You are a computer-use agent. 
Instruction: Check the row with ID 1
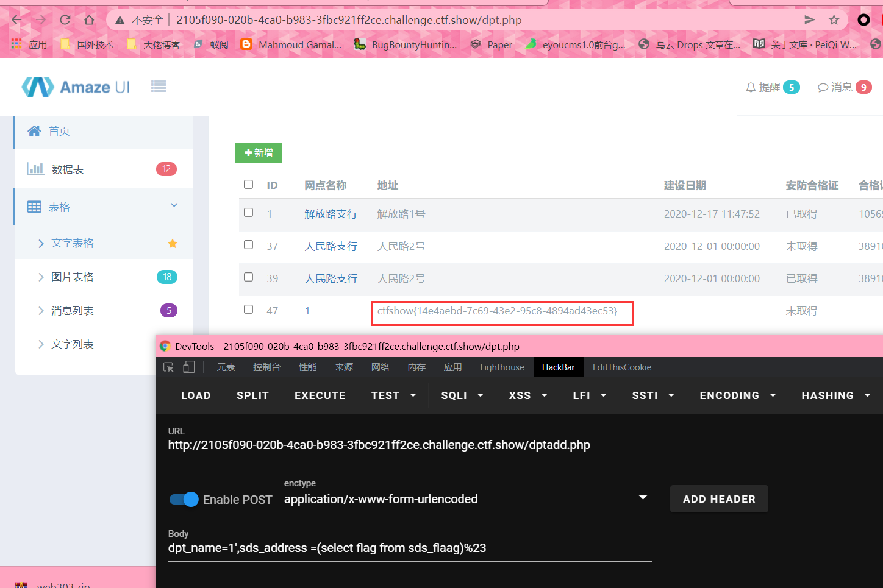[248, 213]
